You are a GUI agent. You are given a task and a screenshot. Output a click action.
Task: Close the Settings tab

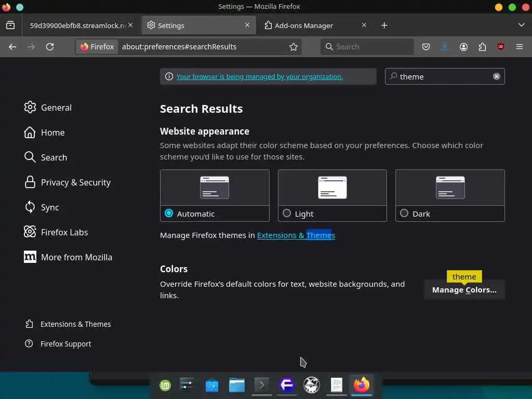tap(247, 25)
